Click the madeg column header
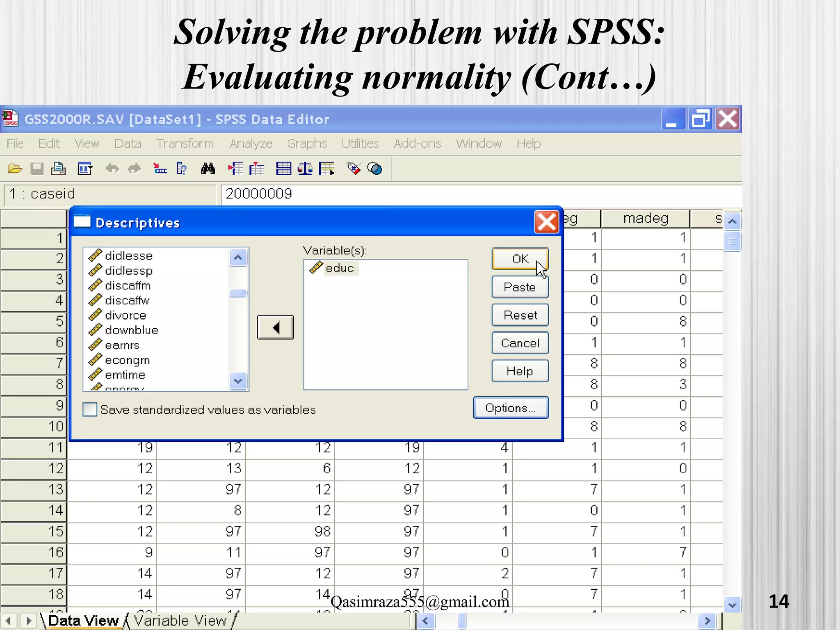Viewport: 840px width, 630px height. 646,219
